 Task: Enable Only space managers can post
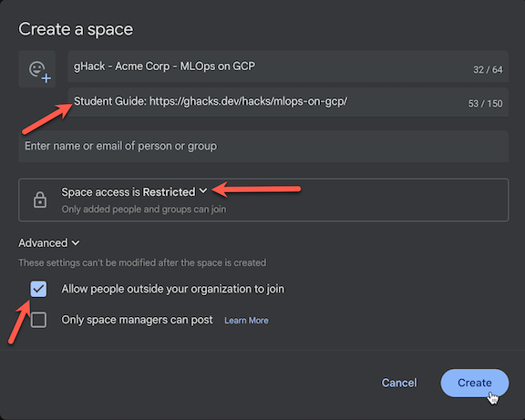[38, 320]
